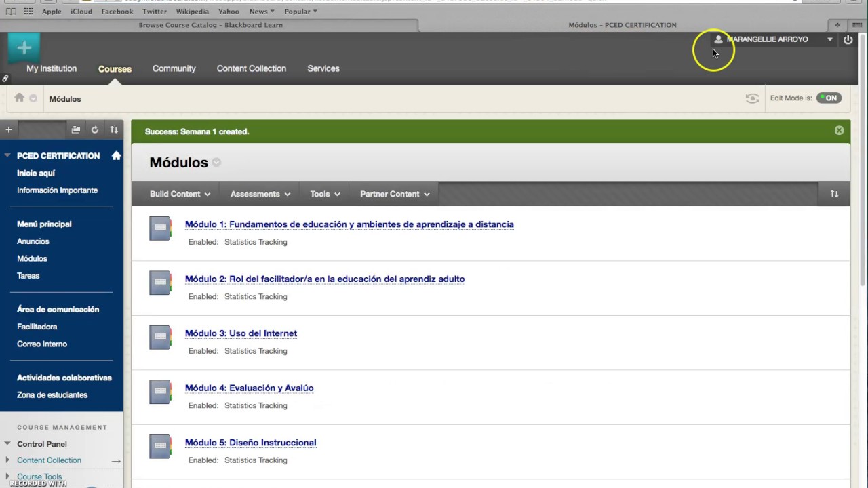The height and width of the screenshot is (488, 868).
Task: Click the Módulo 4 folder icon
Action: click(x=161, y=392)
